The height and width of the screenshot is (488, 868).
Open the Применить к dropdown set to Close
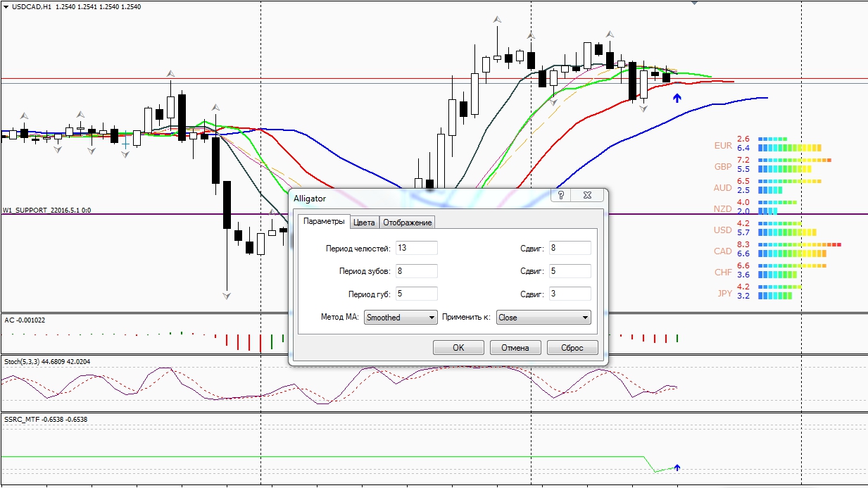[543, 318]
